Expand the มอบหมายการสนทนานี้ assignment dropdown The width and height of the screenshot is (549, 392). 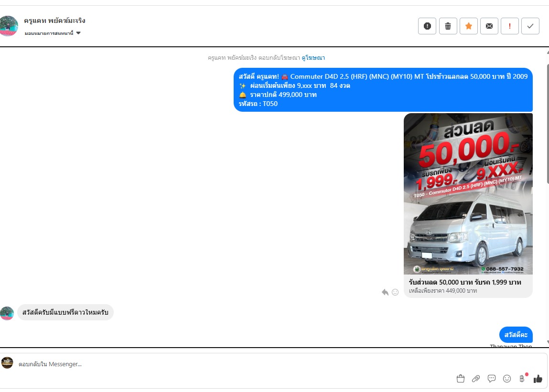53,33
